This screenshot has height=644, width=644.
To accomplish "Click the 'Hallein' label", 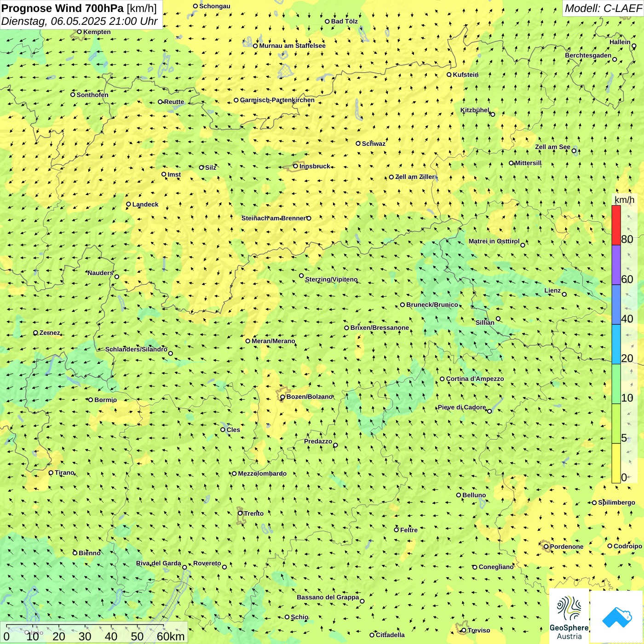I will (x=620, y=42).
